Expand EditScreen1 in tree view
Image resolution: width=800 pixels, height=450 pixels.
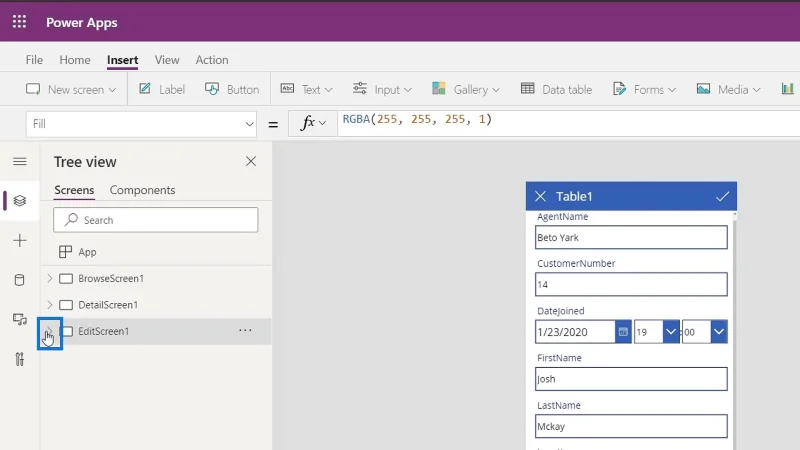pos(49,331)
